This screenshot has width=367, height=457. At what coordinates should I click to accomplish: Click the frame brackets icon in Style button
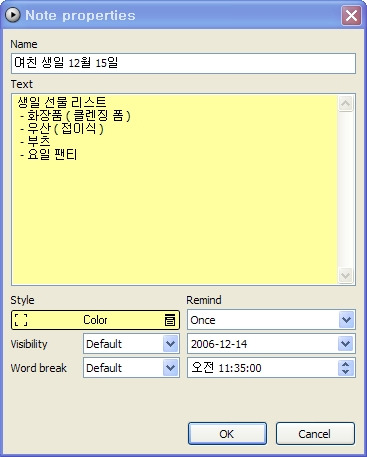21,320
